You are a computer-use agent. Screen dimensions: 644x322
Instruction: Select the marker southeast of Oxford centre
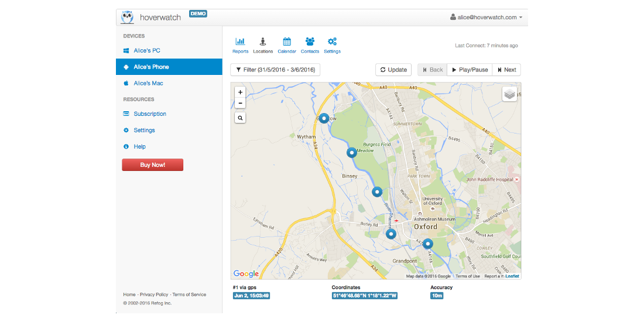(428, 244)
